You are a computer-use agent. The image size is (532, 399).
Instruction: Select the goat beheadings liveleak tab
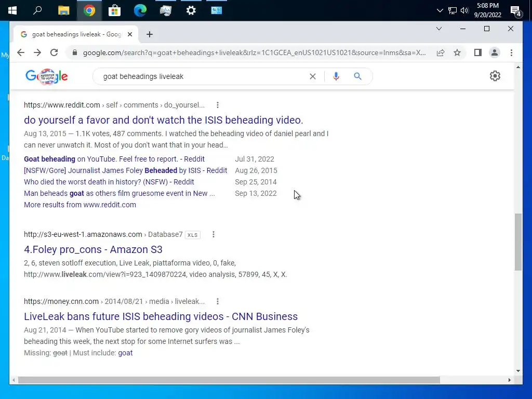[x=75, y=34]
